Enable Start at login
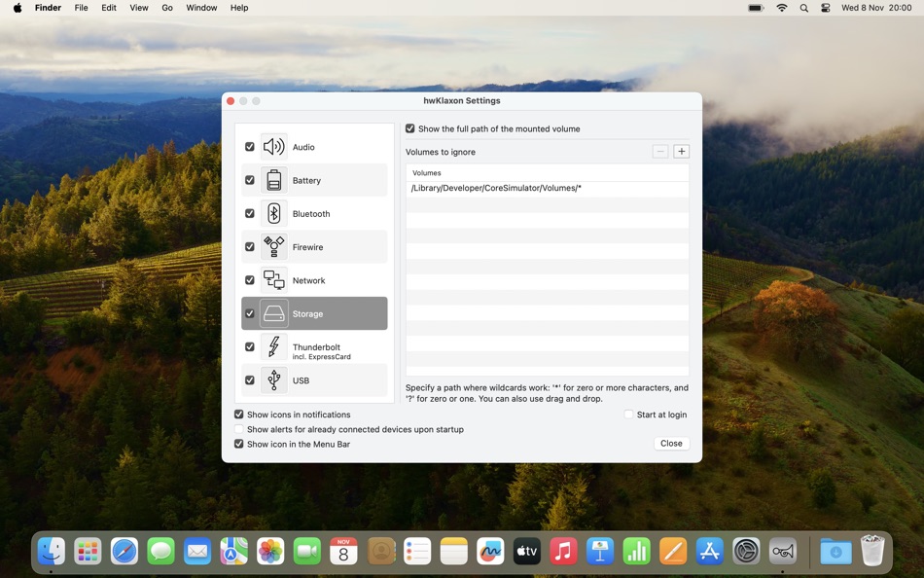Image resolution: width=924 pixels, height=578 pixels. coord(628,415)
